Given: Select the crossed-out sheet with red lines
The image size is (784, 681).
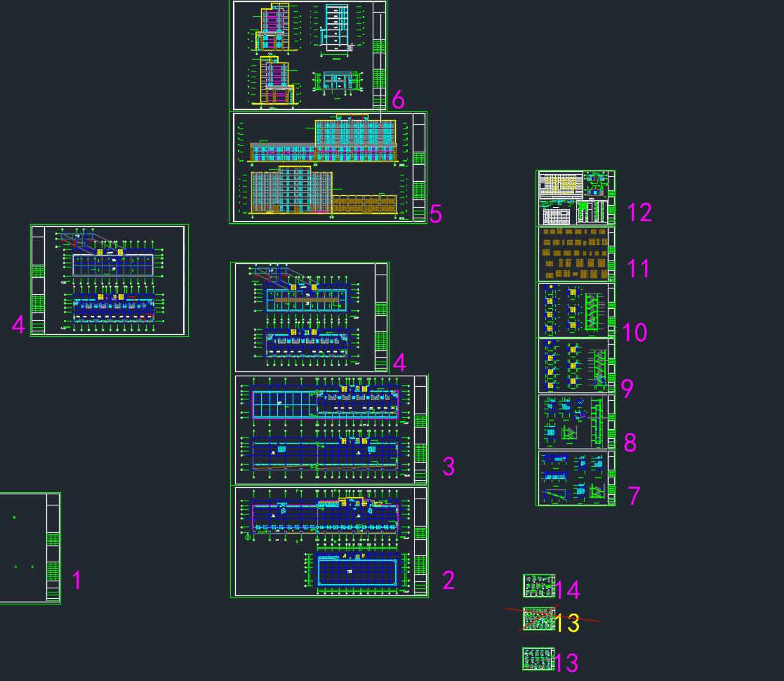Looking at the screenshot, I should click(538, 619).
